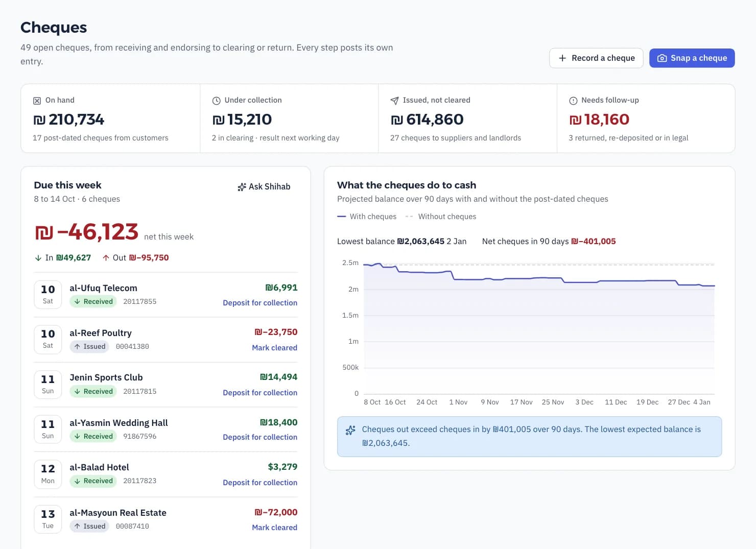The image size is (756, 549).
Task: Click the Issued badge for al-Masyoun Real Estate
Action: pyautogui.click(x=89, y=526)
